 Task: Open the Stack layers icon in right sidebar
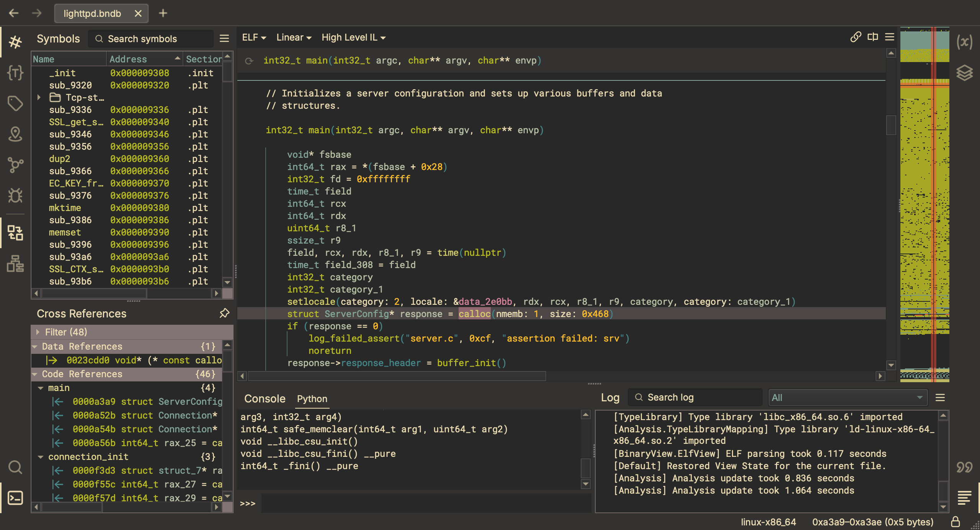point(964,72)
